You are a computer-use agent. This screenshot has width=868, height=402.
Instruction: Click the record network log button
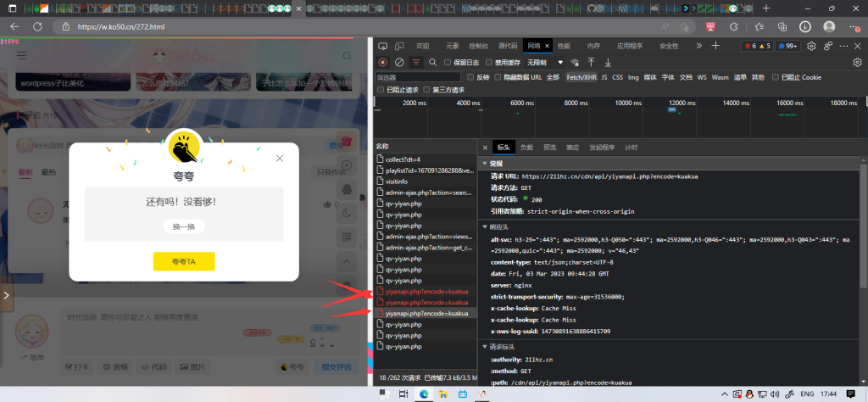[383, 62]
